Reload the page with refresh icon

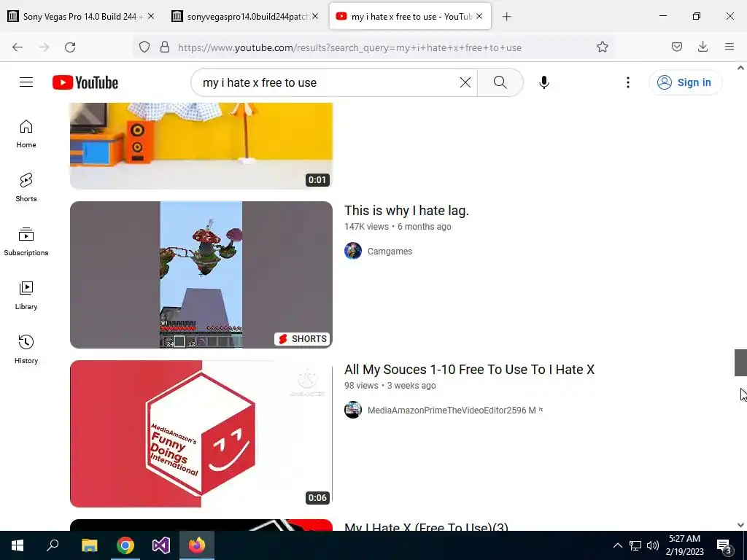tap(70, 47)
